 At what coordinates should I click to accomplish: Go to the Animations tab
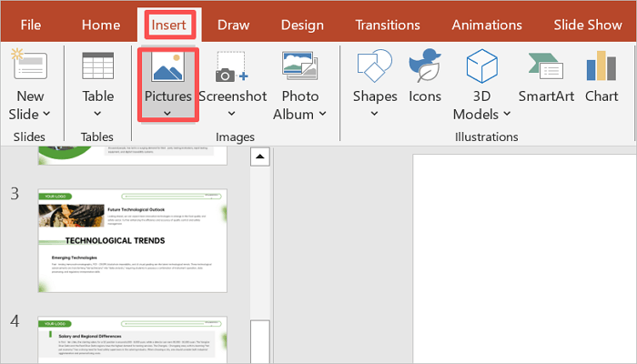click(487, 25)
